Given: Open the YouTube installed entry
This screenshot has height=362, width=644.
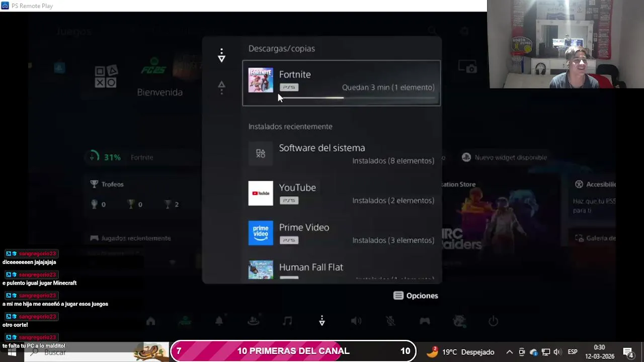Looking at the screenshot, I should click(x=342, y=194).
